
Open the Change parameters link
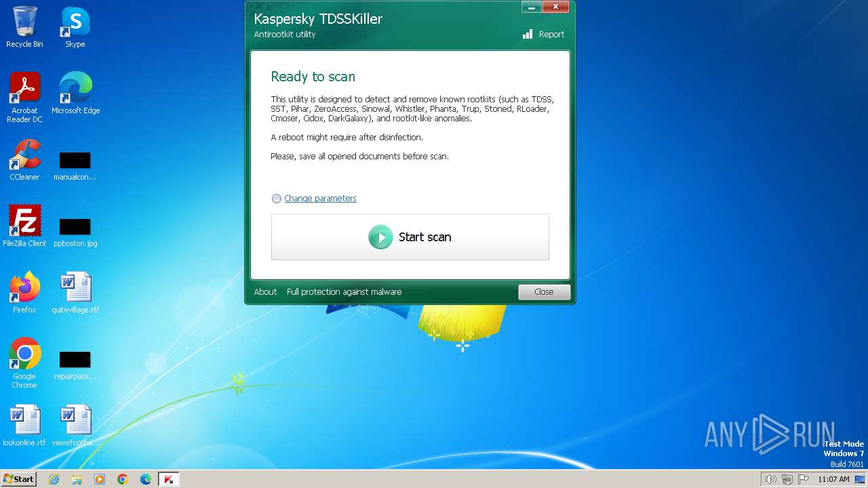pyautogui.click(x=320, y=199)
